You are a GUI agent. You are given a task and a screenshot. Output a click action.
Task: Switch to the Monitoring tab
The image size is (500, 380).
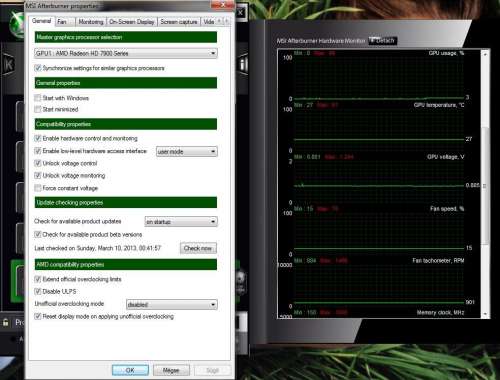(x=91, y=22)
